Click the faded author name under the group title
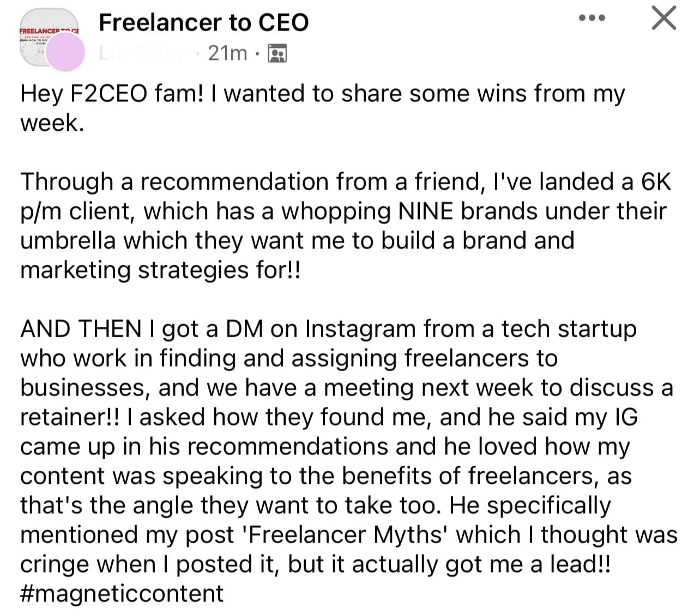700x614 pixels. click(143, 53)
